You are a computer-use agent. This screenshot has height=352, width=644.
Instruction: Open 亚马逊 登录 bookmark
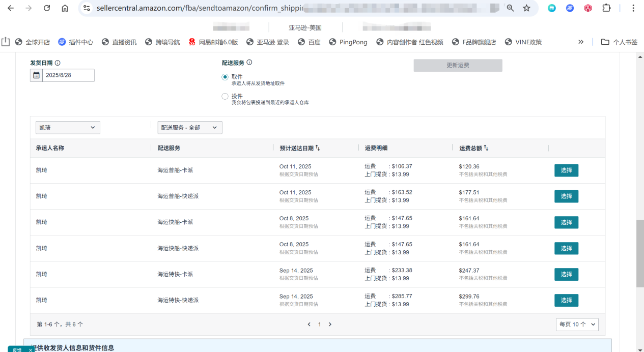268,42
